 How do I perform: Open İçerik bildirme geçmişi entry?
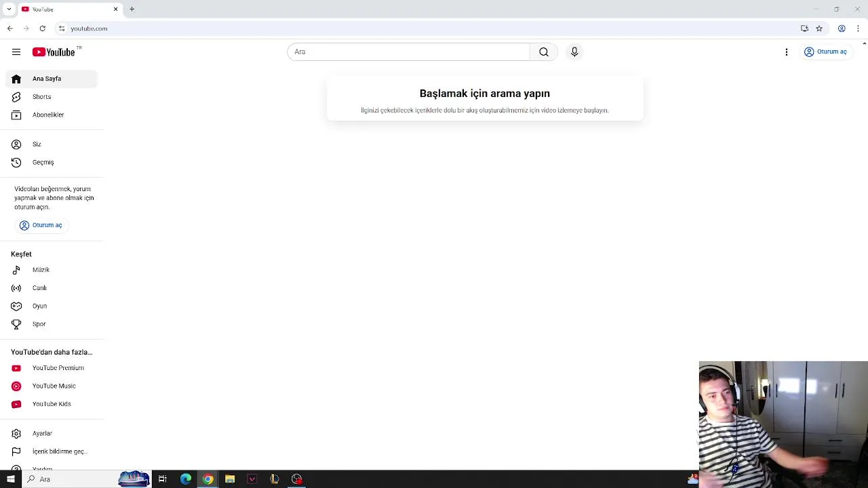[52, 451]
